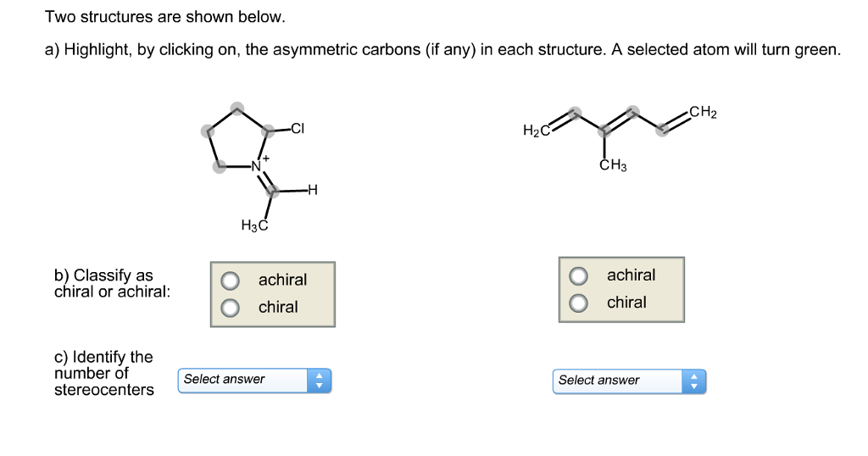The width and height of the screenshot is (868, 456).
Task: Click the right dropdown's blue arrow button
Action: click(x=694, y=382)
